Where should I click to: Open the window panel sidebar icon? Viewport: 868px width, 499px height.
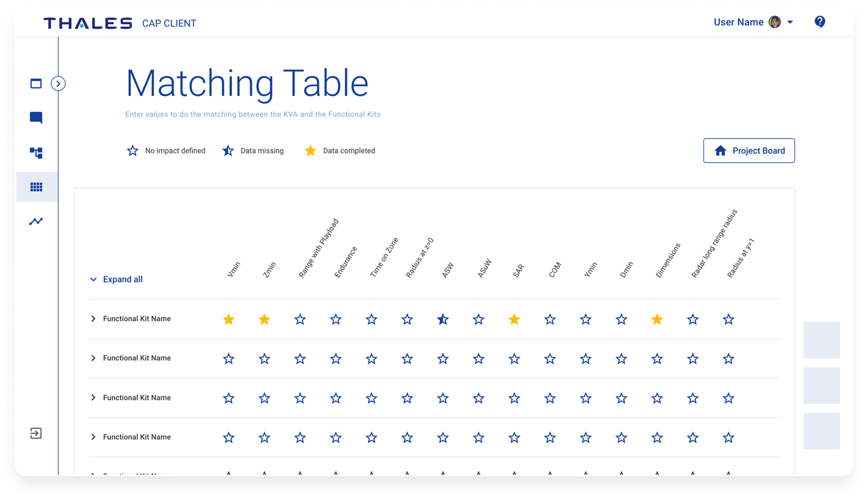click(36, 84)
